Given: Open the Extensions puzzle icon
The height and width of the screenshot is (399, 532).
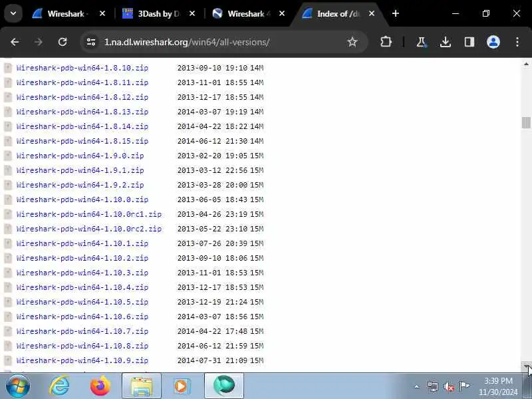Looking at the screenshot, I should tap(386, 42).
